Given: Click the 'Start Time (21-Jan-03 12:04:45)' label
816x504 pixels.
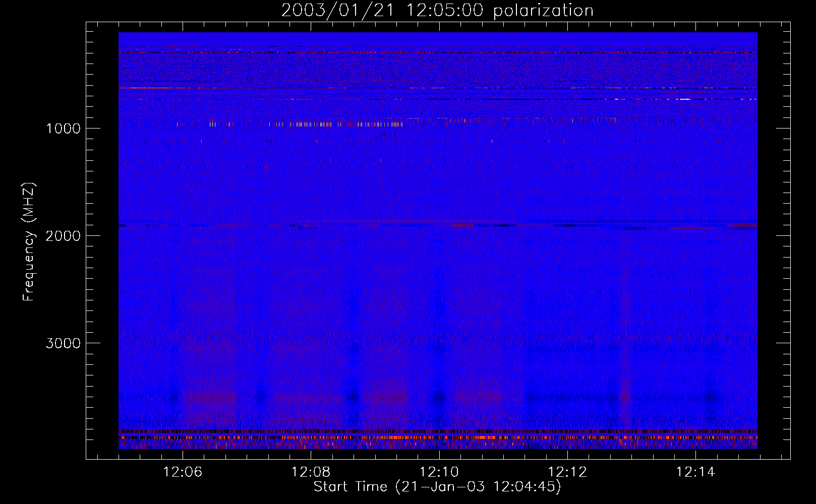Looking at the screenshot, I should click(437, 487).
